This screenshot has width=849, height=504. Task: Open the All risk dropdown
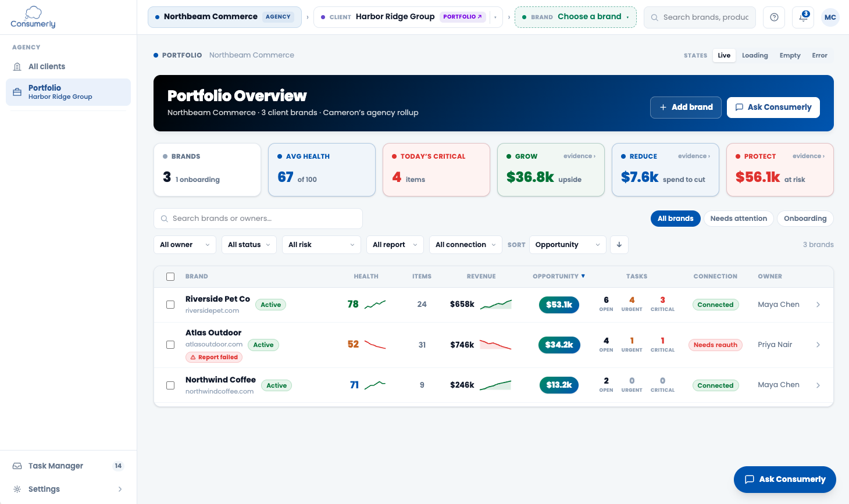[x=322, y=245]
